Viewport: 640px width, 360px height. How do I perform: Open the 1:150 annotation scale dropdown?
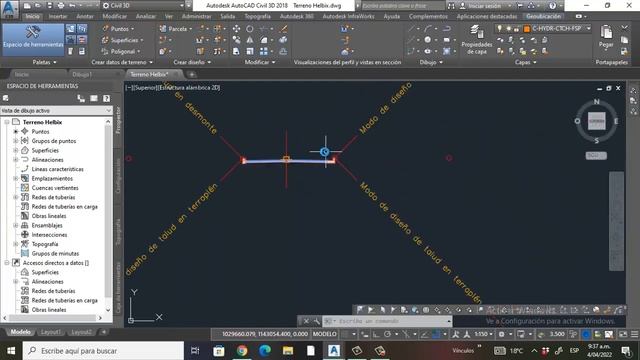coord(483,334)
